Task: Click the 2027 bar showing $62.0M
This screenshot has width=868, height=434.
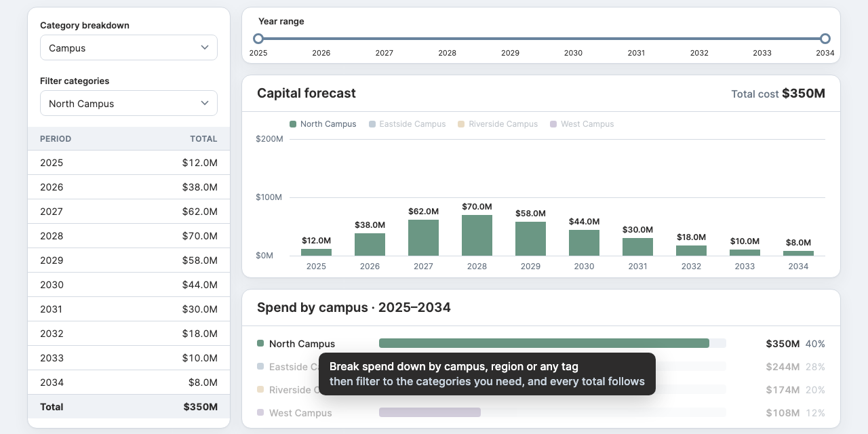Action: [x=423, y=237]
